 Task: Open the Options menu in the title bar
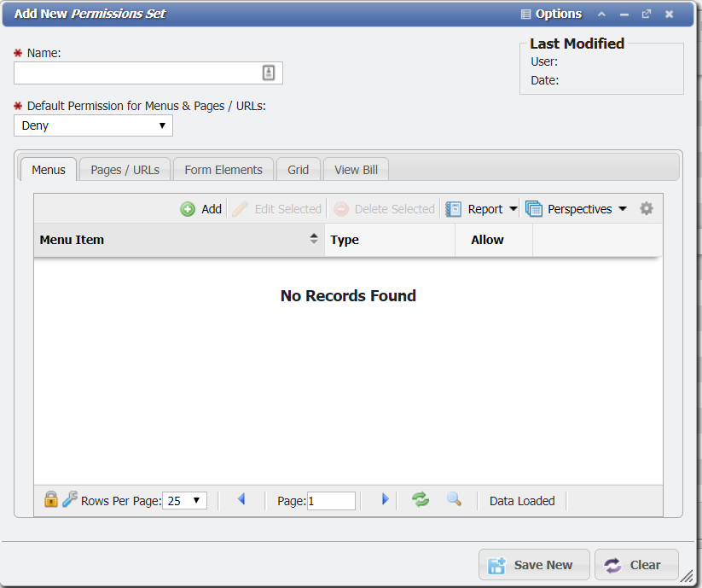pyautogui.click(x=553, y=14)
